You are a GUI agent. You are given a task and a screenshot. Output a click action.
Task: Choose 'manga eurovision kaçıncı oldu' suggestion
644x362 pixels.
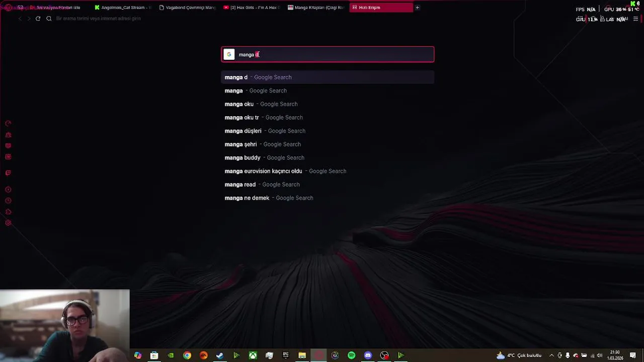[x=328, y=171]
